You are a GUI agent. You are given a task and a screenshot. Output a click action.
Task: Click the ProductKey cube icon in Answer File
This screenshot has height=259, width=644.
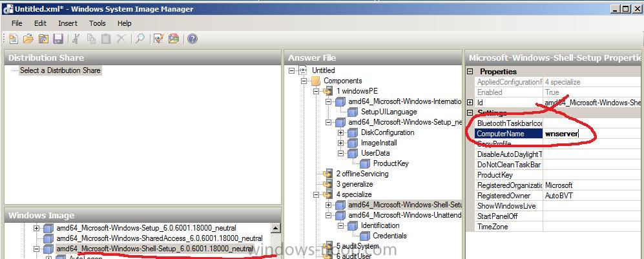(365, 163)
